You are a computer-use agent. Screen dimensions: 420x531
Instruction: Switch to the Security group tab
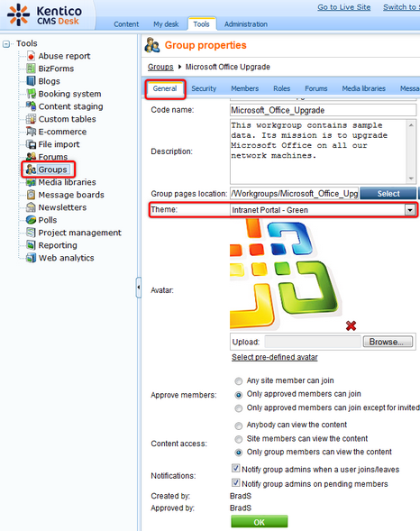[x=204, y=88]
